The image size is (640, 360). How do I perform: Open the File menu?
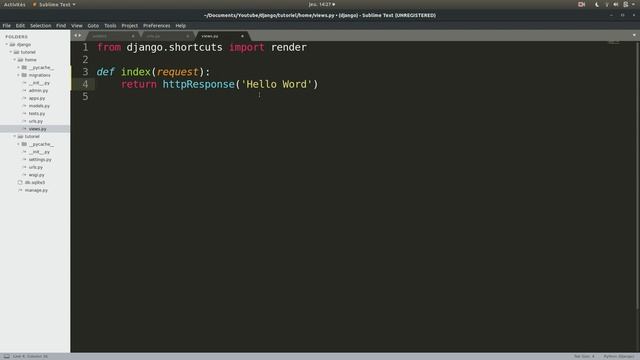click(7, 26)
